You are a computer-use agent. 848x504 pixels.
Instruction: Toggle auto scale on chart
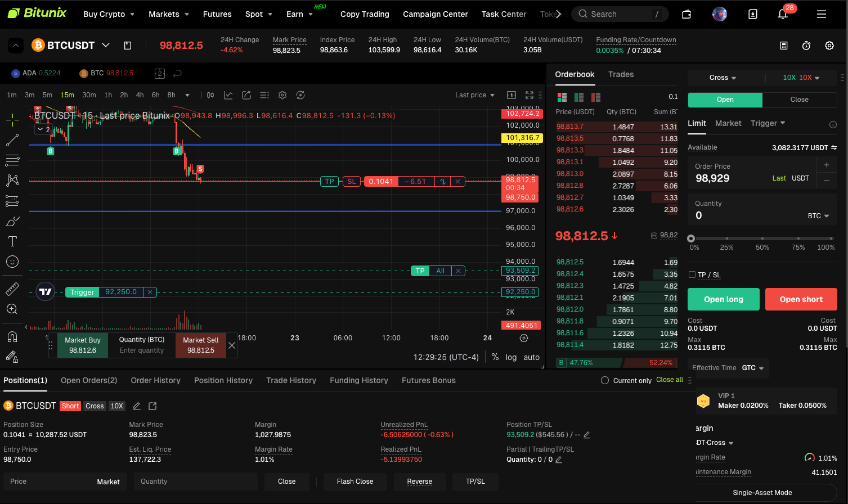[532, 357]
